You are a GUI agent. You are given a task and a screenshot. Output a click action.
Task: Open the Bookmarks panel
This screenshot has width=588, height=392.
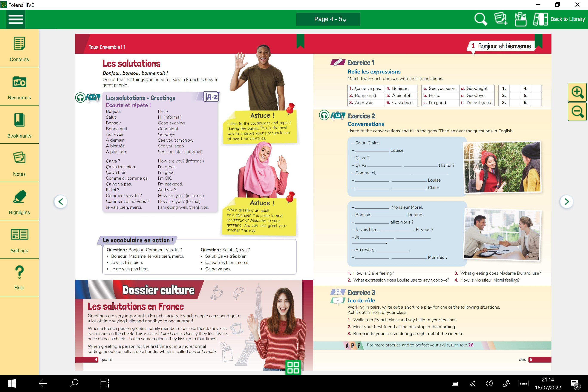pyautogui.click(x=19, y=126)
